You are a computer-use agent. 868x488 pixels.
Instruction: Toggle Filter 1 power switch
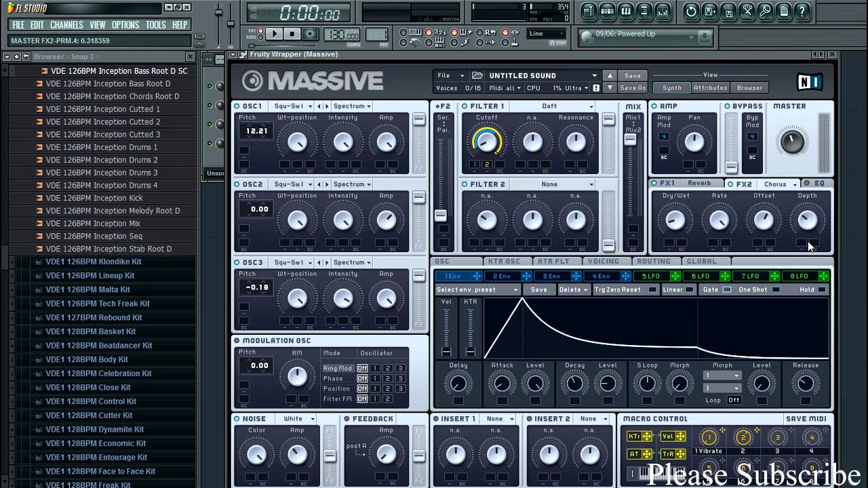coord(465,106)
